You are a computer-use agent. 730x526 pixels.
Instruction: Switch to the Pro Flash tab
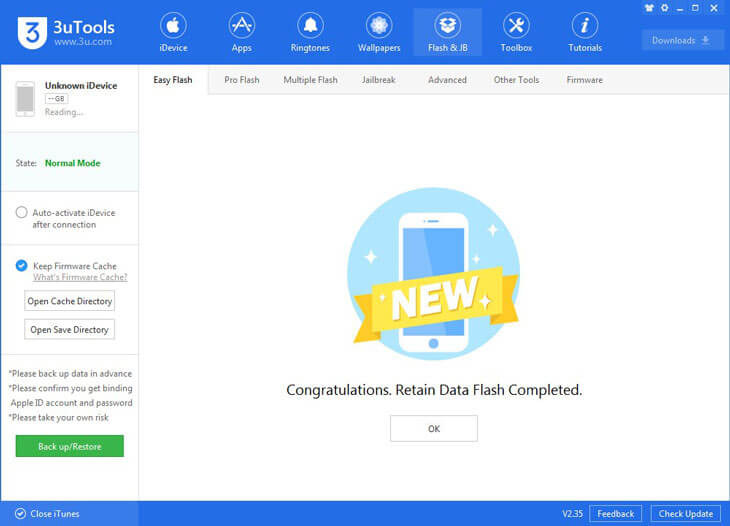click(241, 80)
